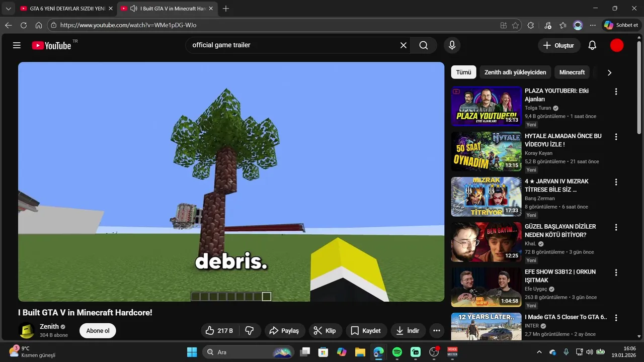Go to the YouTube home logo

point(51,45)
